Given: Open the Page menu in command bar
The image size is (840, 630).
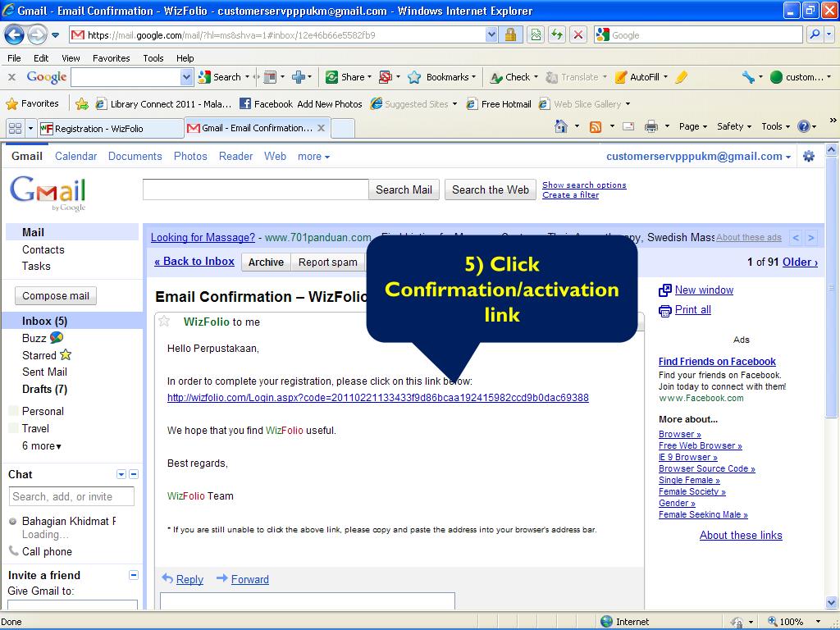Looking at the screenshot, I should [692, 126].
